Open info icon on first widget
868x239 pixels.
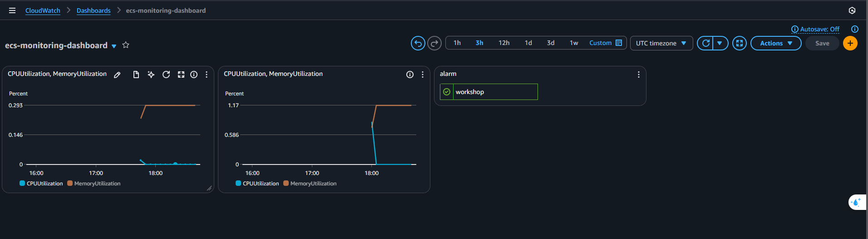click(x=194, y=75)
